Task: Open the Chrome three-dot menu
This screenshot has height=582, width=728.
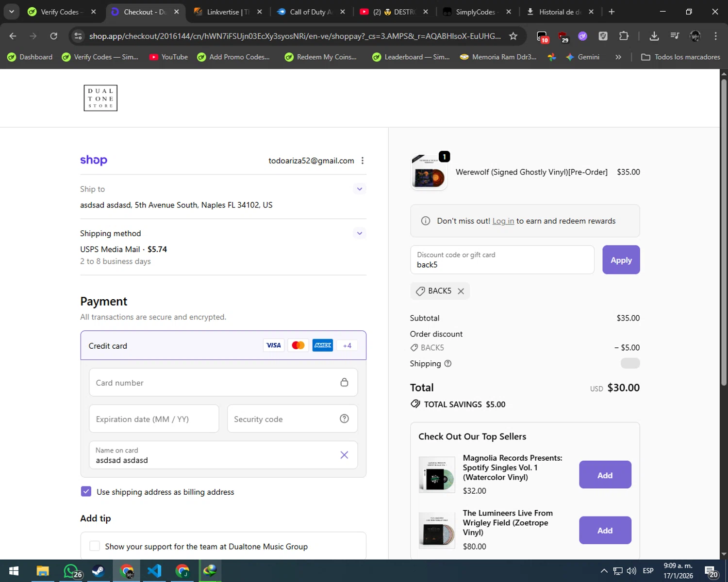Action: point(715,36)
